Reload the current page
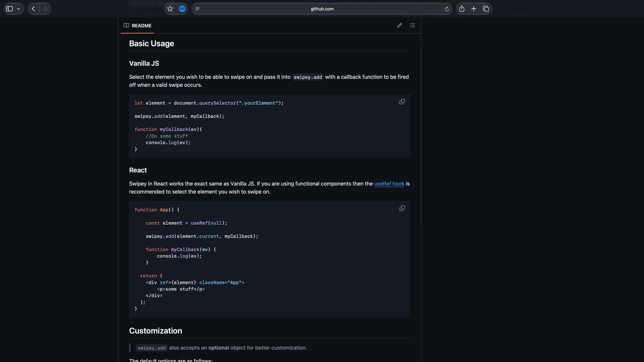 click(x=447, y=9)
